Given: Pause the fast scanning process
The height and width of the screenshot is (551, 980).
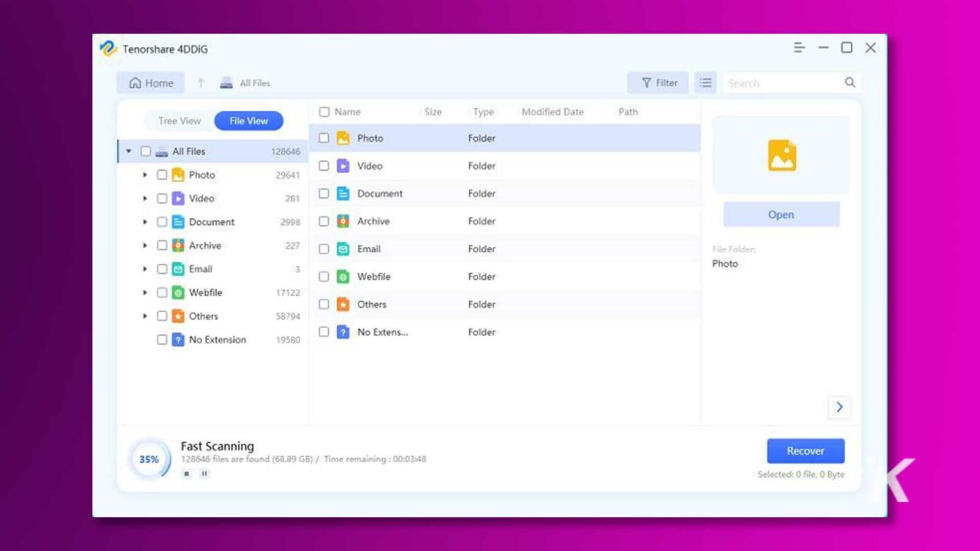Looking at the screenshot, I should (205, 473).
